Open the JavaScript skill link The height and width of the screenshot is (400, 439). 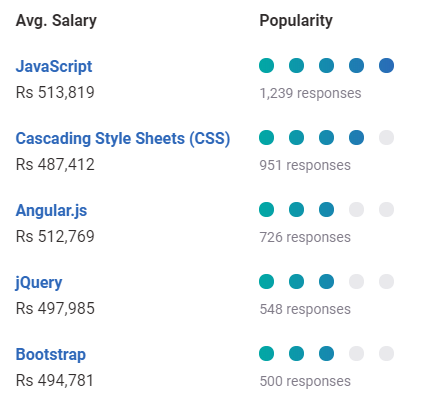tap(54, 66)
